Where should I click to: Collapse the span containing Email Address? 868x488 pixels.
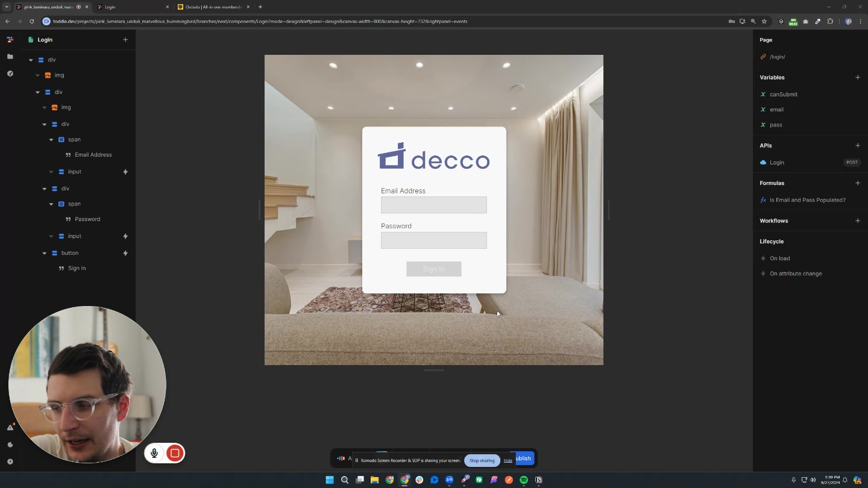point(51,140)
